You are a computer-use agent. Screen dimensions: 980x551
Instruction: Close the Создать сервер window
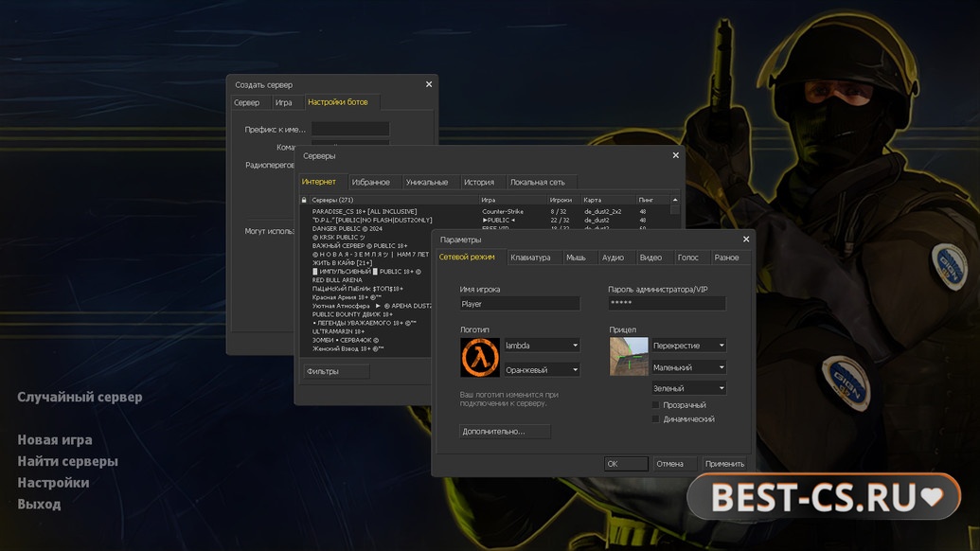[x=429, y=84]
